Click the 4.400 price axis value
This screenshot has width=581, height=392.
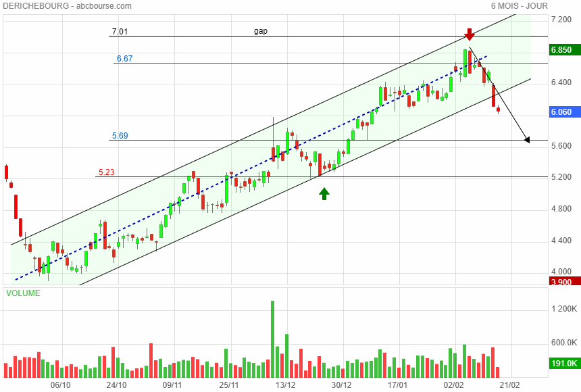(x=561, y=241)
